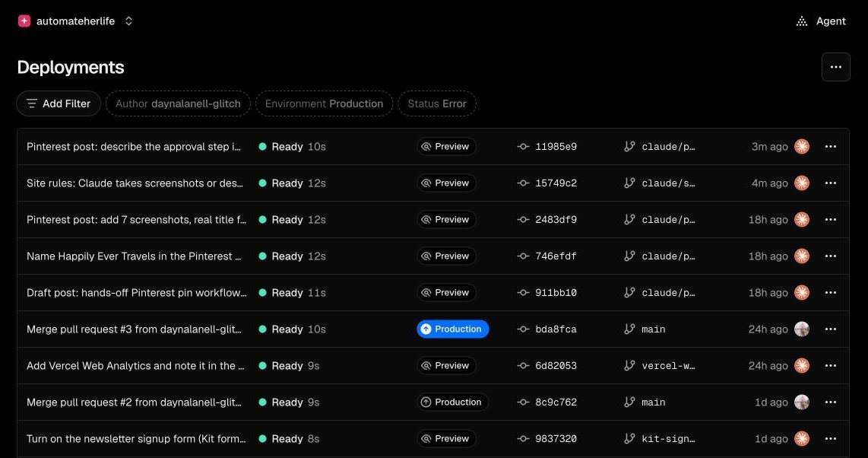Open the 'Add Vercel Web Analytics' deployment

135,366
